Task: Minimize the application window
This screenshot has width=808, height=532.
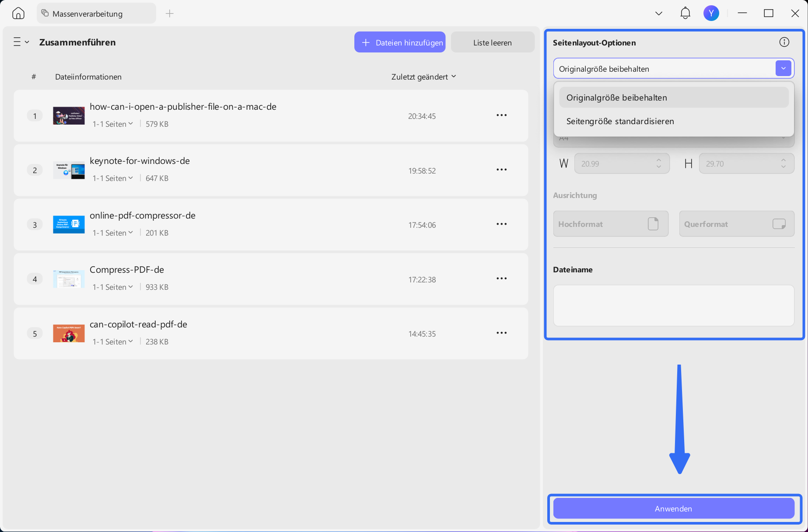Action: (x=742, y=13)
